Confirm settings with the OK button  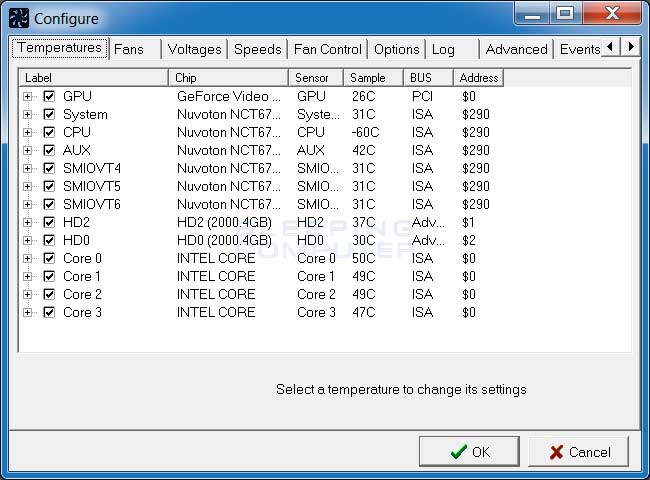(469, 452)
